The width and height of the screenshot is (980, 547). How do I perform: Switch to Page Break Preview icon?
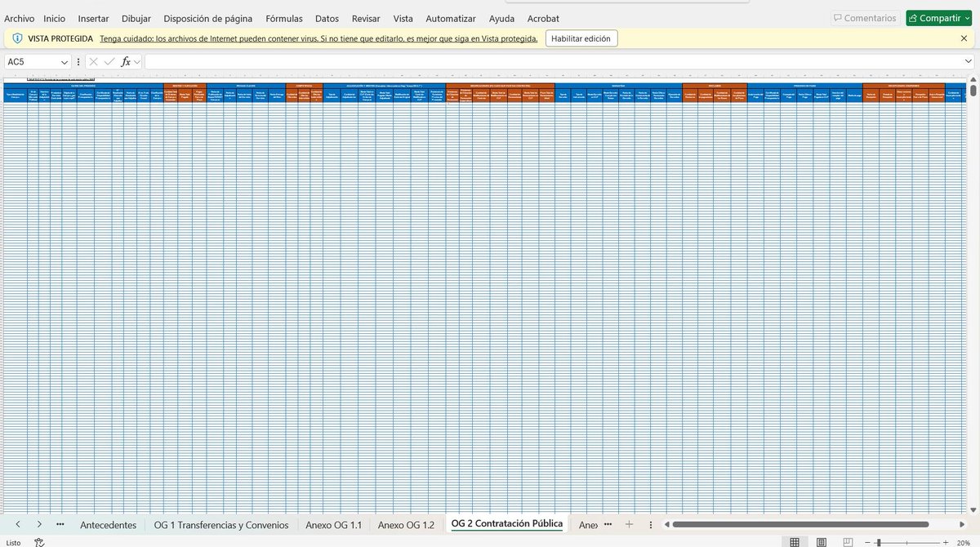pos(849,542)
